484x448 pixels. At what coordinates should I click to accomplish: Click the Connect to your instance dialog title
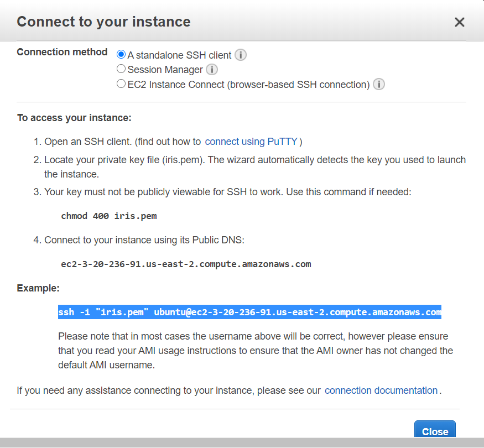(x=104, y=22)
